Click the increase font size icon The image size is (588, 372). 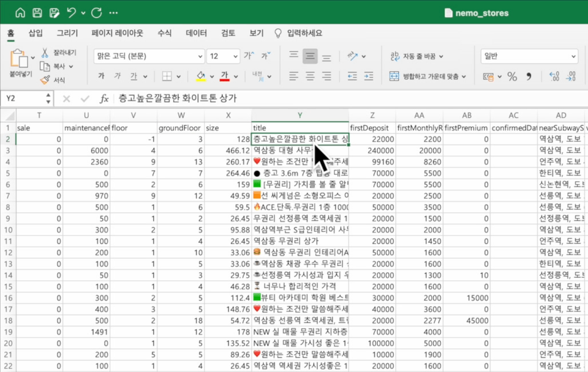coord(248,56)
